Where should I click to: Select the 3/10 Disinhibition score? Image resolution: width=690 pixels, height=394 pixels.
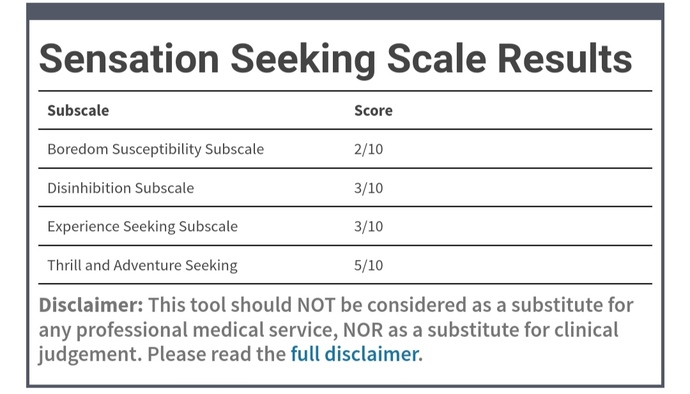pos(368,188)
